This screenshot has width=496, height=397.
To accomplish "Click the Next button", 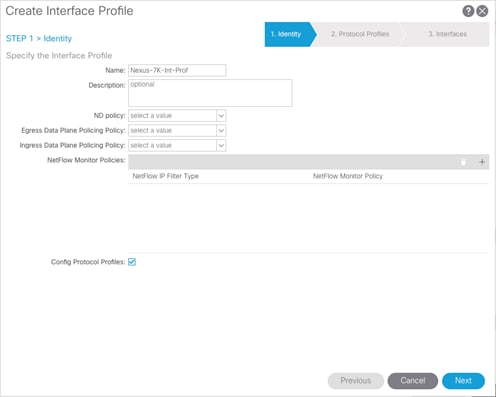I will pyautogui.click(x=463, y=381).
